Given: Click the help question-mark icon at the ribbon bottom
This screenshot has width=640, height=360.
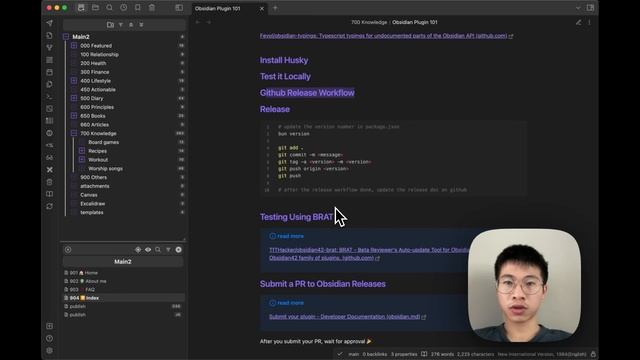Looking at the screenshot, I should click(49, 338).
